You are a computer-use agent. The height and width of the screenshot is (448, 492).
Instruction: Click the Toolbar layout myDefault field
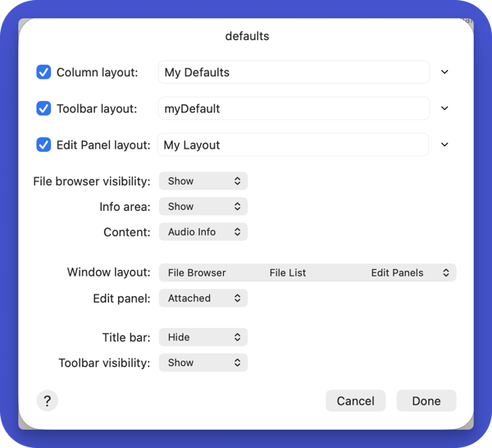[x=294, y=108]
